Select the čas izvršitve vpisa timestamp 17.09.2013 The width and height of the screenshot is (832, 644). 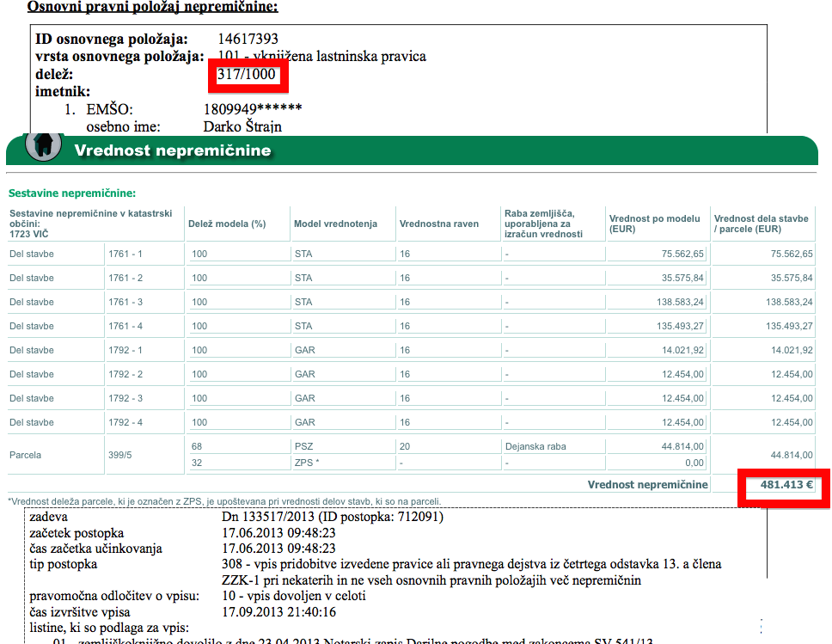click(x=278, y=611)
